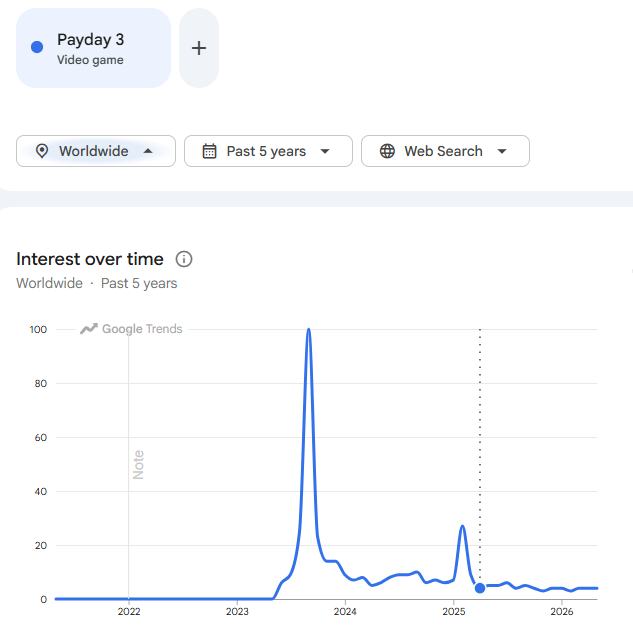Click the blue dot beside Payday 3
Image resolution: width=633 pixels, height=628 pixels.
pos(37,47)
